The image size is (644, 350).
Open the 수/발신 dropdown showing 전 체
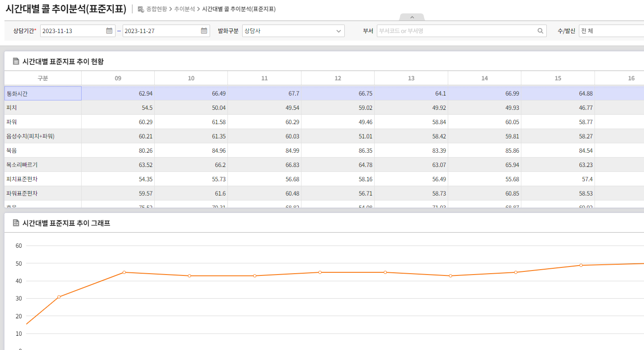[611, 31]
